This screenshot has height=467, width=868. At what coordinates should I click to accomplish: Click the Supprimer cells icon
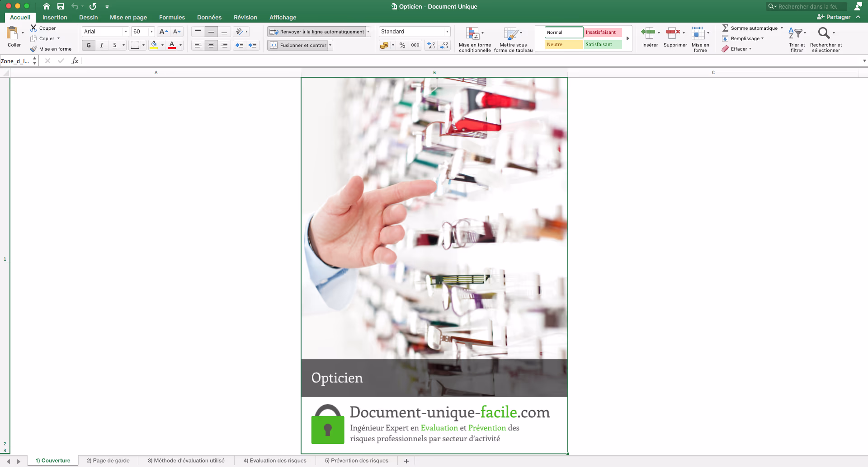673,33
